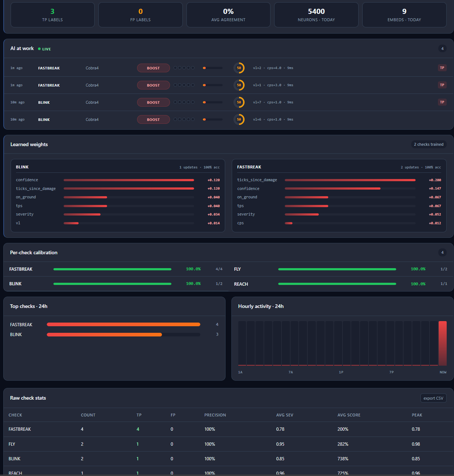Click the five-dot indicator on second FASTBREAK row
The image size is (454, 476).
(184, 85)
